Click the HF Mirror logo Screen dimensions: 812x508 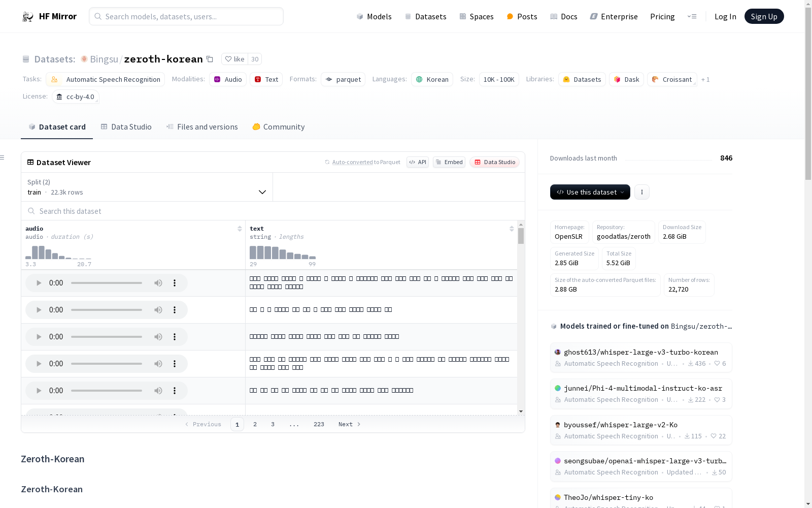[x=49, y=16]
